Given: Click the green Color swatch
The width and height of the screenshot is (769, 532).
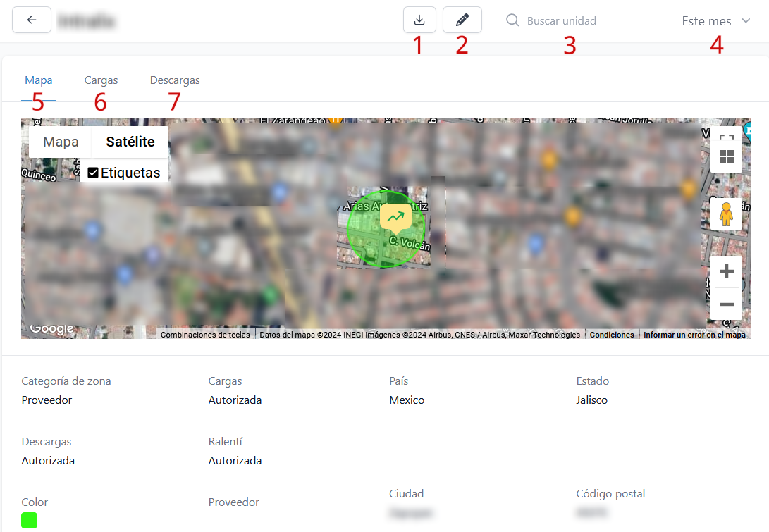Looking at the screenshot, I should tap(30, 521).
